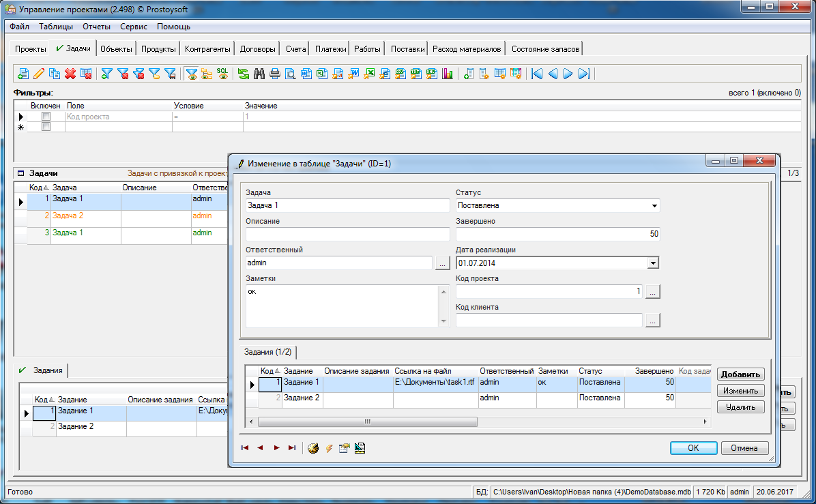The width and height of the screenshot is (816, 504).
Task: Click the green refresh arrows icon
Action: (x=243, y=74)
